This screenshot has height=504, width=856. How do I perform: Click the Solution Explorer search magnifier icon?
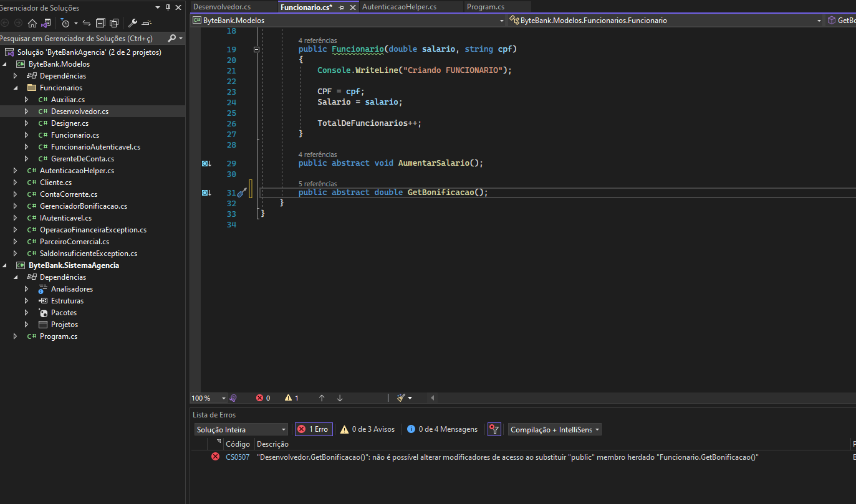(x=172, y=38)
